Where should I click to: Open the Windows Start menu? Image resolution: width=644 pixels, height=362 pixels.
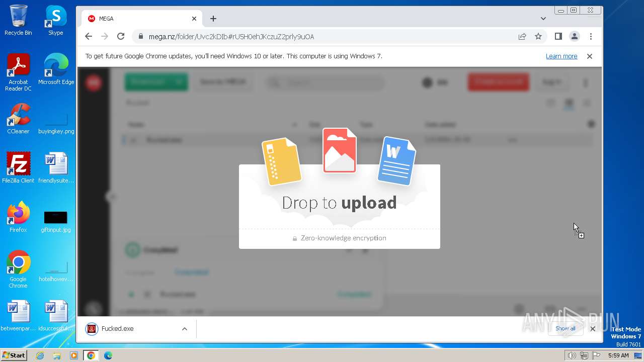(14, 355)
